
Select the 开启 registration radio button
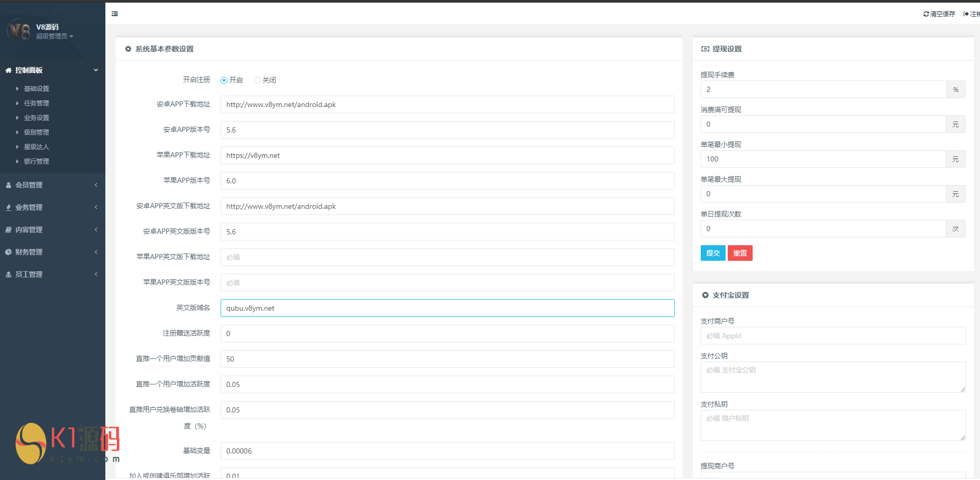point(224,80)
